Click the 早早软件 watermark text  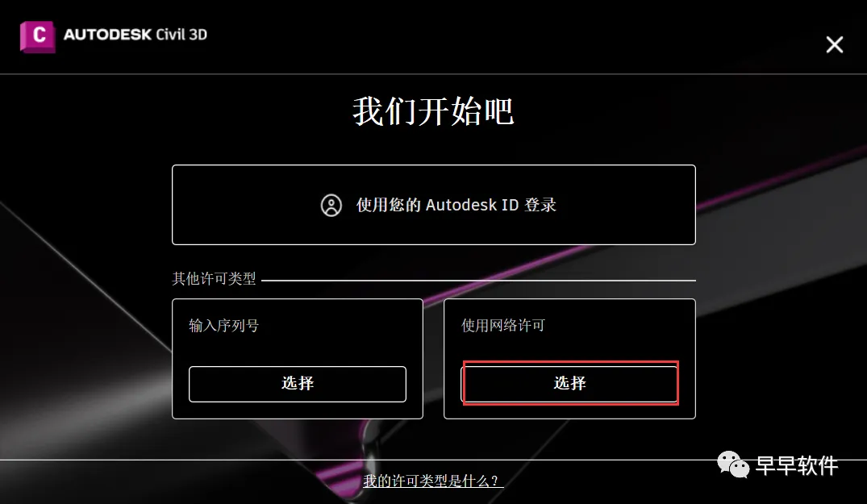pos(797,465)
